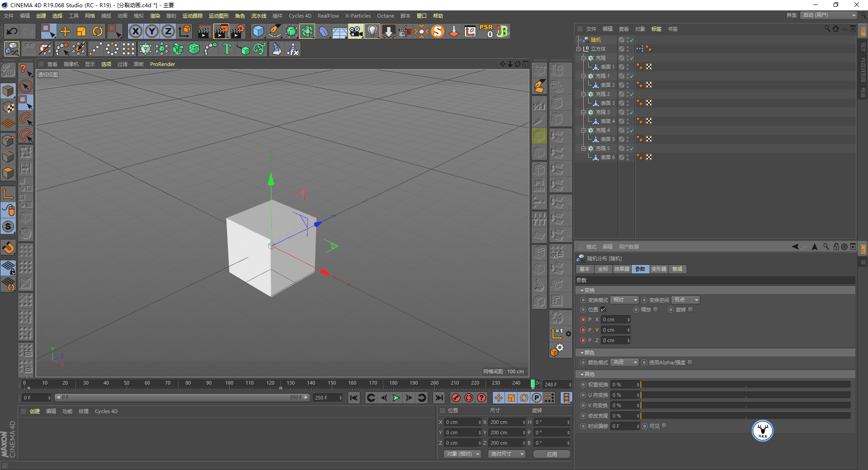
Task: Click the object manager home icon
Action: (x=835, y=28)
